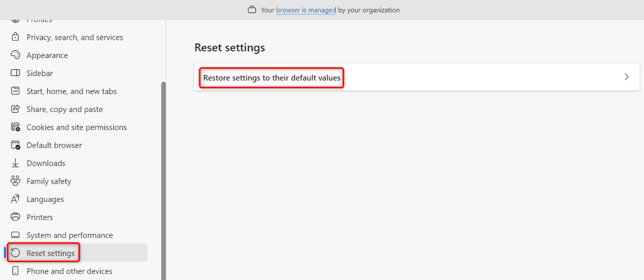Click the Privacy lock icon in sidebar
Screen dimensions: 644x280
click(16, 38)
